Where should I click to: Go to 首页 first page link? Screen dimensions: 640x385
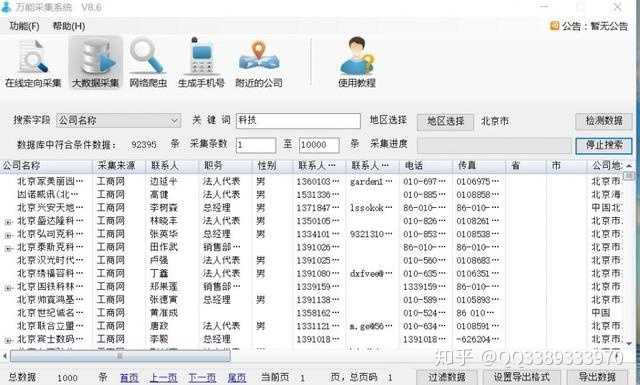coord(129,378)
